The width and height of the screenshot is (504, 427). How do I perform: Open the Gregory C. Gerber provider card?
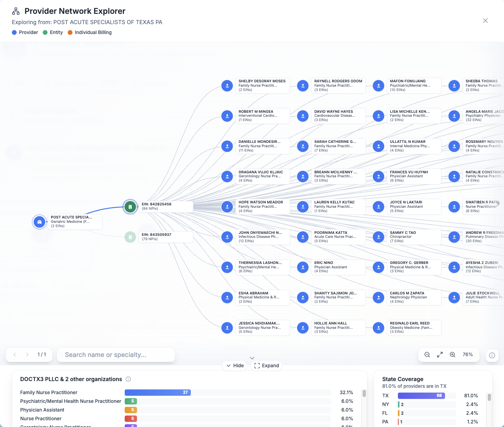click(414, 267)
